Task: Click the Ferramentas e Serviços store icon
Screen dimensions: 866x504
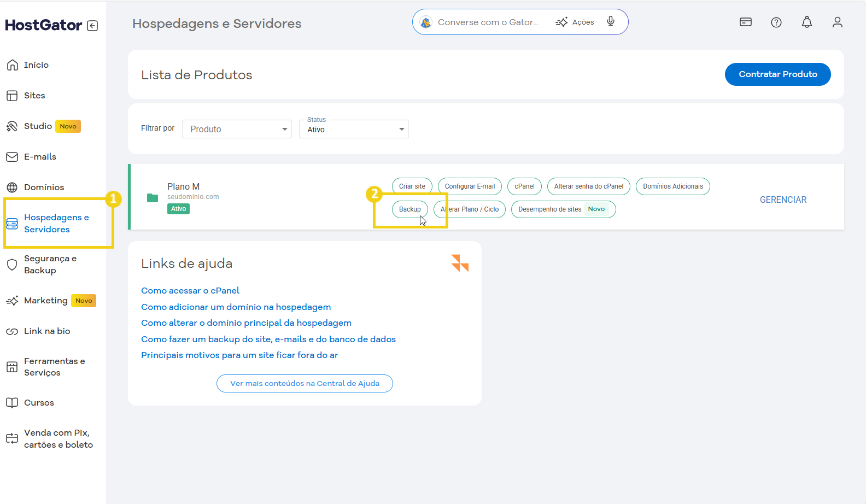Action: point(12,367)
